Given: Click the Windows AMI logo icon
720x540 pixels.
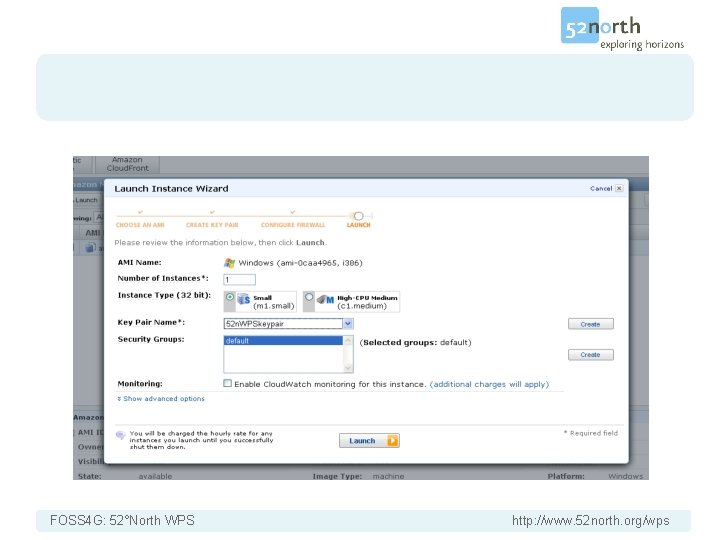Looking at the screenshot, I should coord(230,263).
